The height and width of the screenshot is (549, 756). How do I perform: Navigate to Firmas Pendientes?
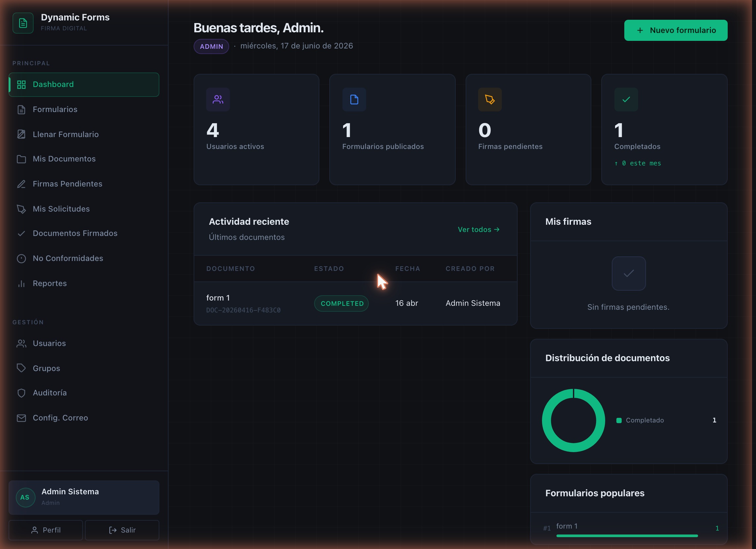(84, 184)
